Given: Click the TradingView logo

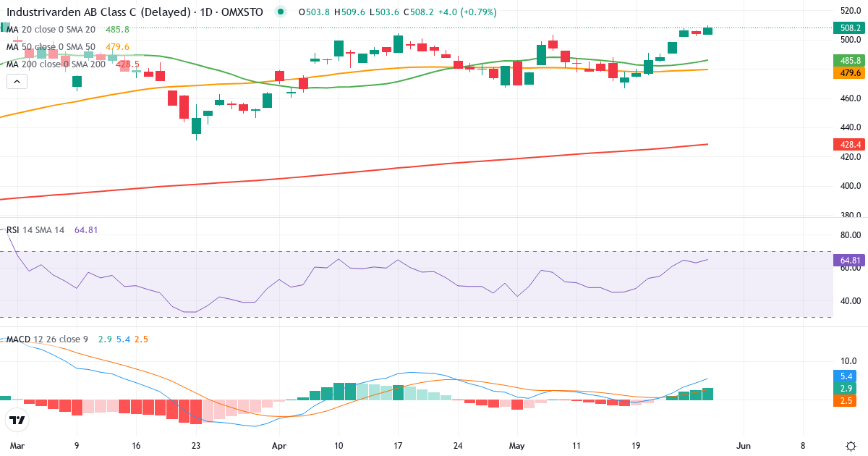Looking at the screenshot, I should (17, 420).
